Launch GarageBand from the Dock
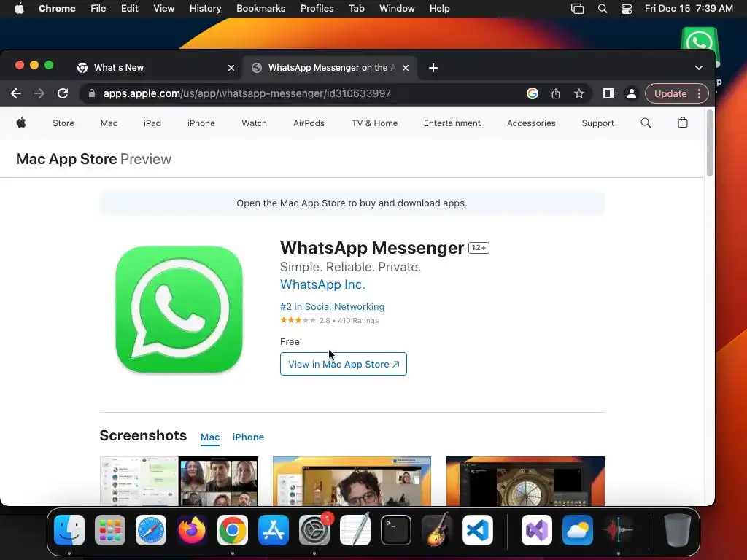This screenshot has width=747, height=560. pyautogui.click(x=437, y=530)
